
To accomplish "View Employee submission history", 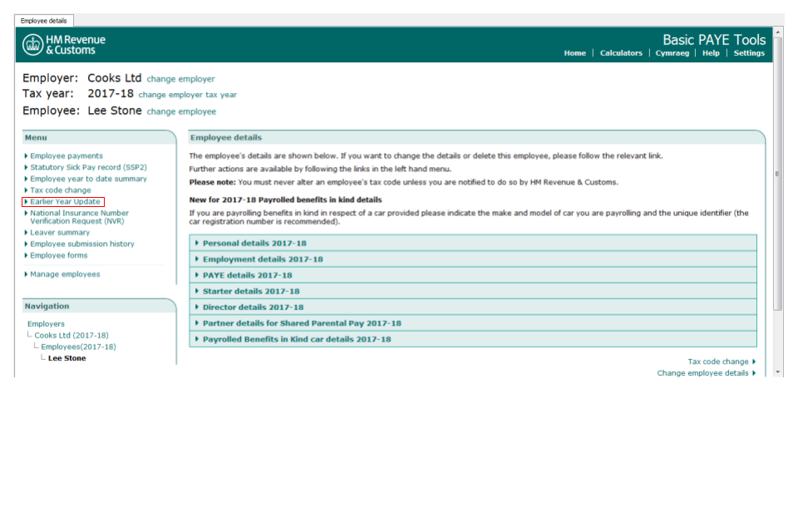I will coord(82,244).
